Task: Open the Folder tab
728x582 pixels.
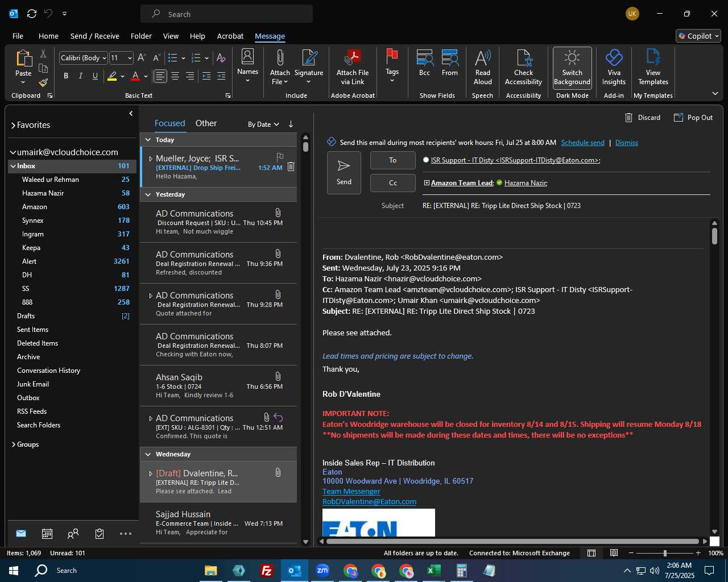Action: [141, 36]
